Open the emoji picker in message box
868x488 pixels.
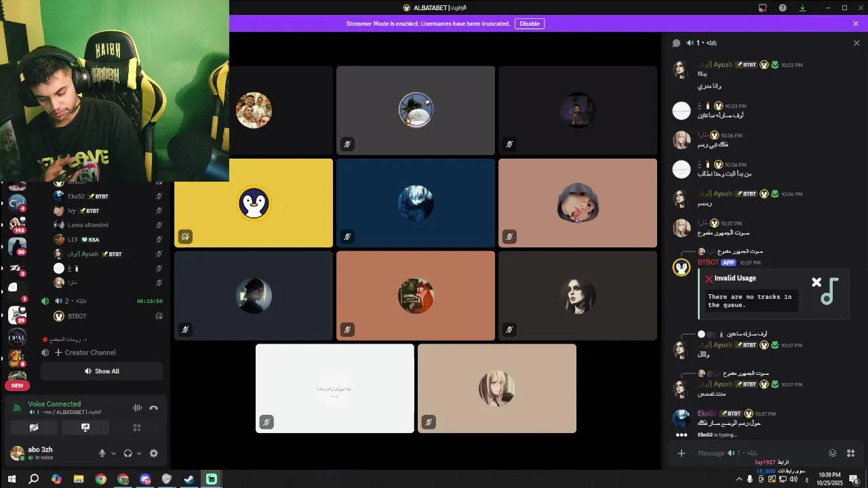point(833,453)
